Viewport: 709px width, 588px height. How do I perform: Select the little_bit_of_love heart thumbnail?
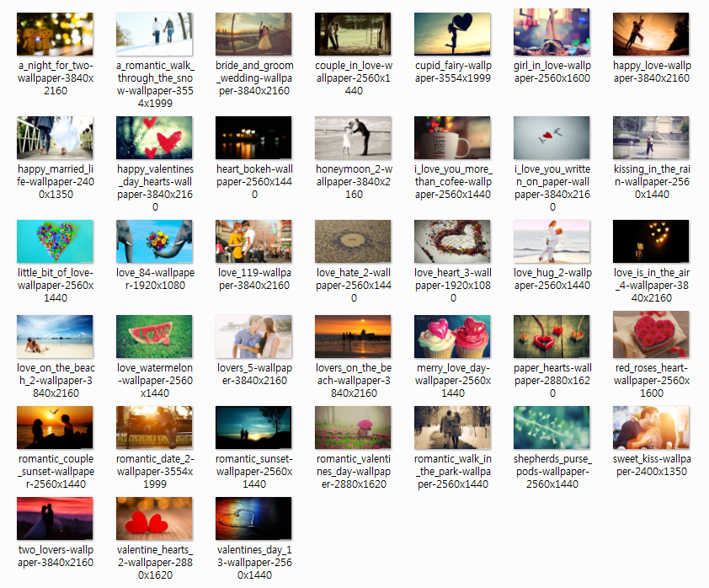[x=55, y=241]
